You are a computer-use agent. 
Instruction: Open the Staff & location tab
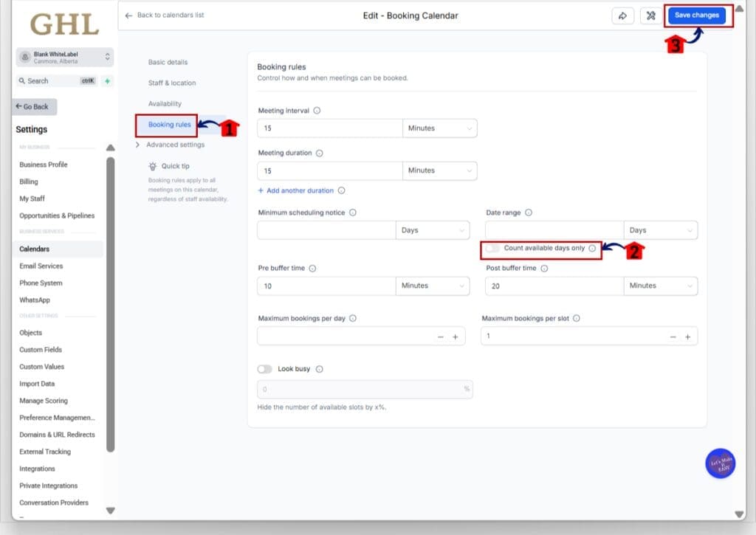tap(171, 83)
